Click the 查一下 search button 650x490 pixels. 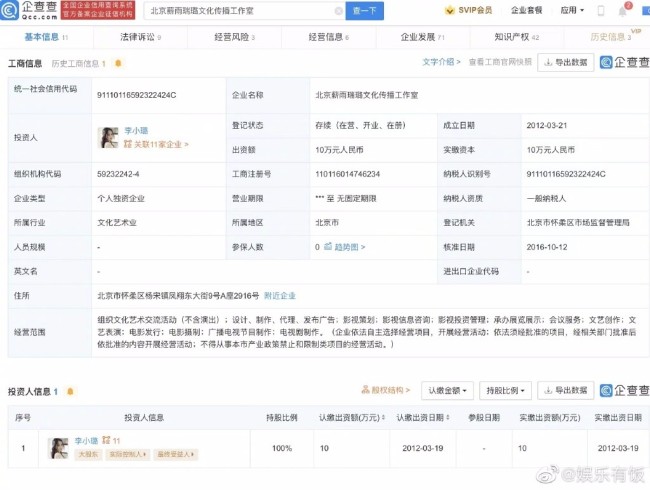click(365, 11)
